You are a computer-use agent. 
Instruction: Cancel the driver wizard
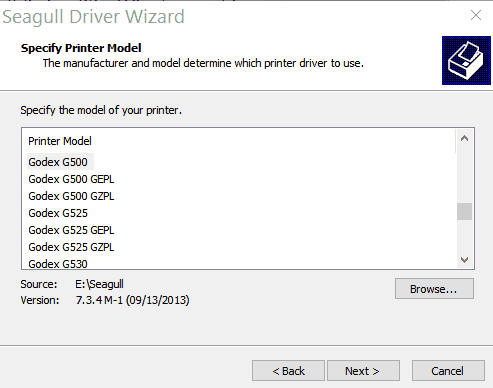pos(448,371)
